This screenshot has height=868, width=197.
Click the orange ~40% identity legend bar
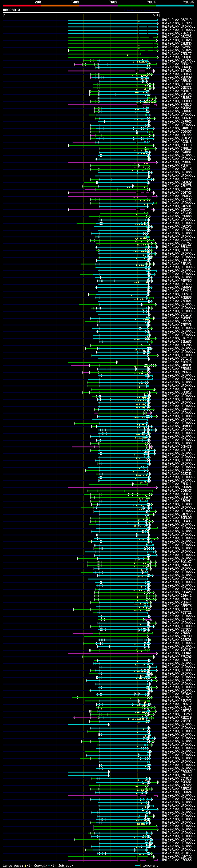click(60, 6)
